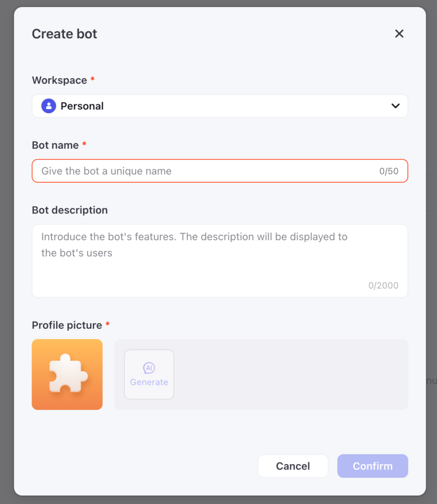Click the orange puzzle piece profile picture
437x504 pixels.
click(67, 374)
